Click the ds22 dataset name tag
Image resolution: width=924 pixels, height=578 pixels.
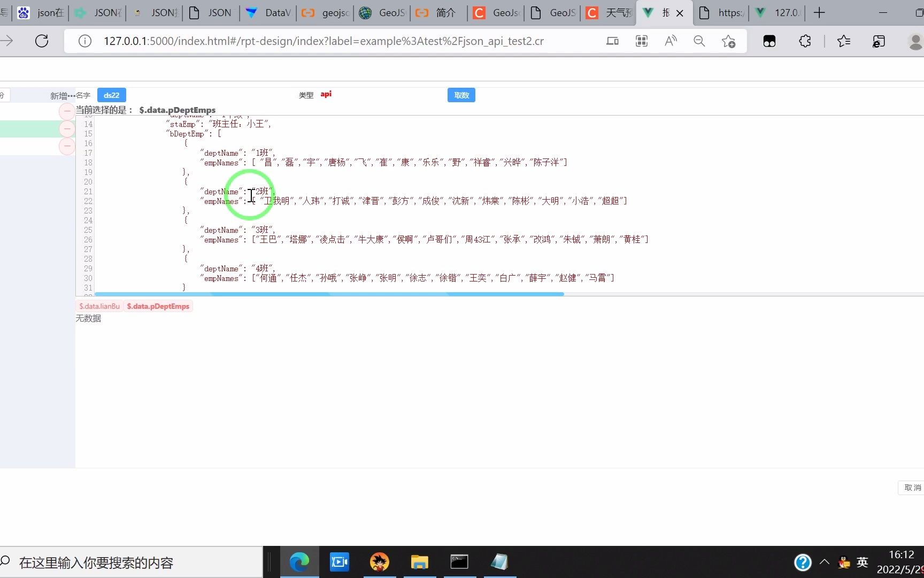pos(111,95)
